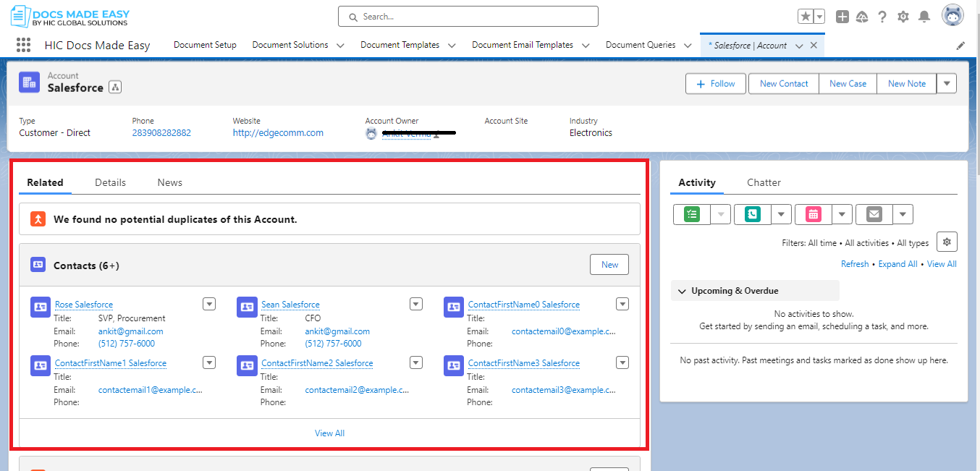Viewport: 980px width, 471px height.
Task: Click the phone number 283908282882
Action: point(161,133)
